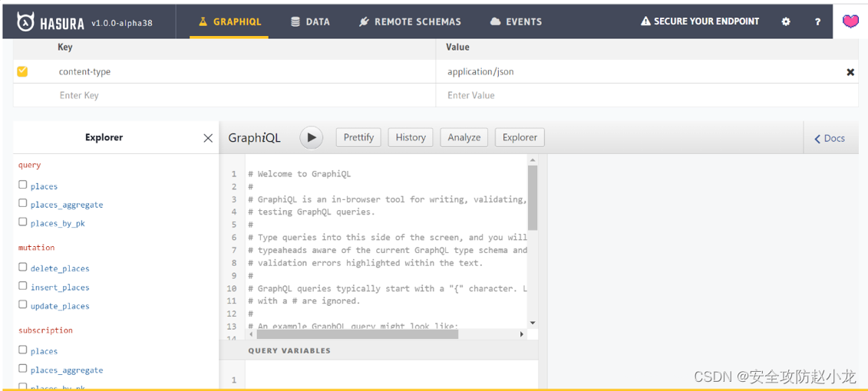Open the Remote Schemas tab
The width and height of the screenshot is (868, 391).
(x=410, y=22)
